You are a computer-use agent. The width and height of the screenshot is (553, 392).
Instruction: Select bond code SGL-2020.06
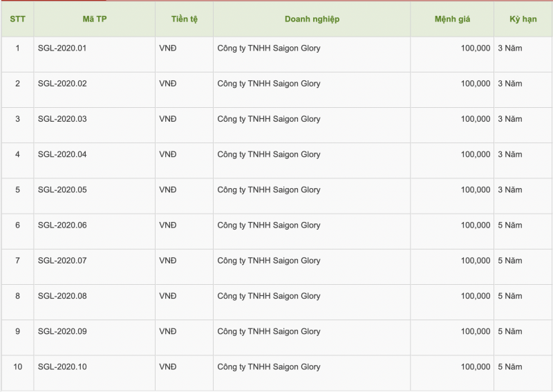coord(62,225)
